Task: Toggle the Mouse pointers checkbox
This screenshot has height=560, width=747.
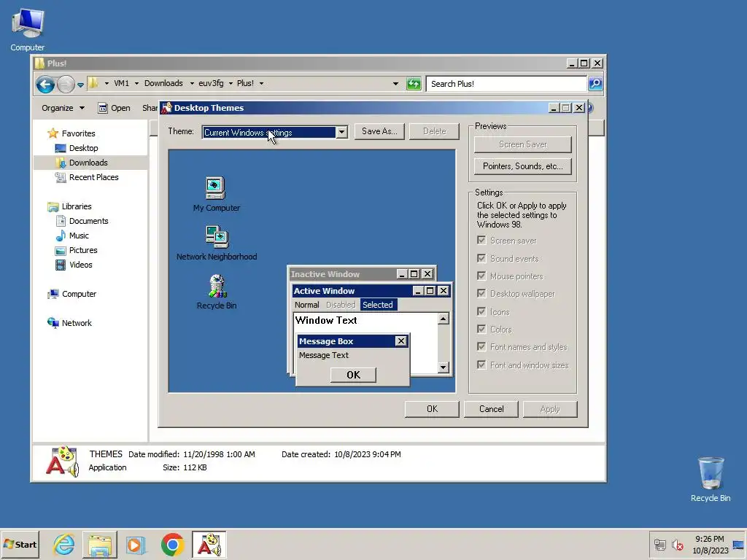Action: (481, 276)
